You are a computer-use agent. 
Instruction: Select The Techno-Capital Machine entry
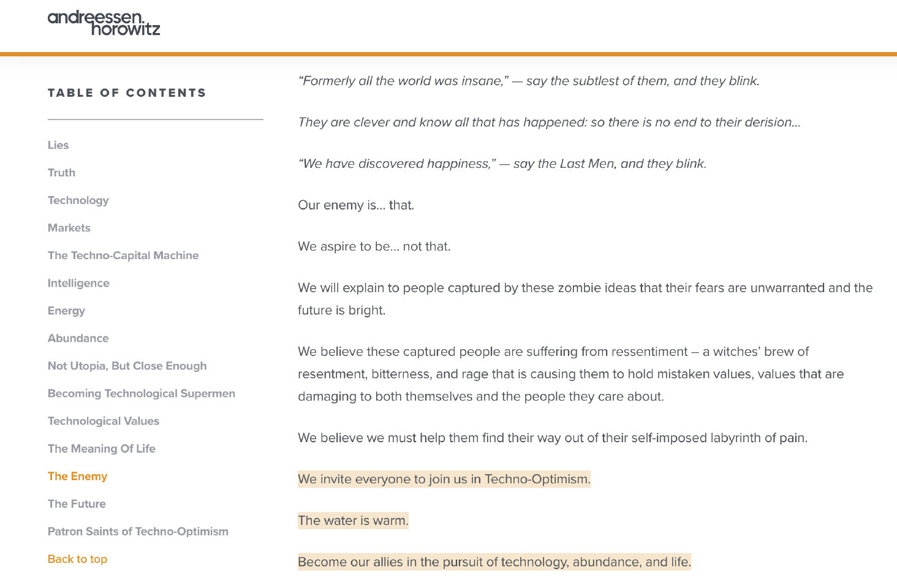[x=123, y=255]
